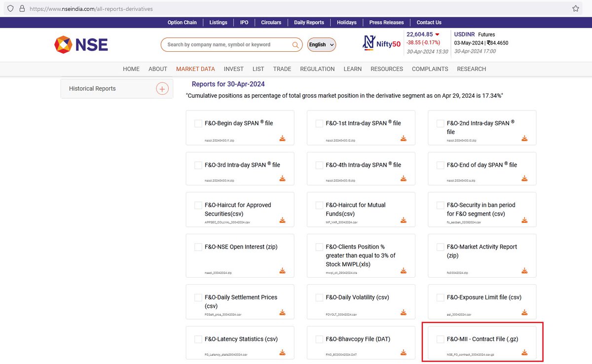
Task: Tick F&O-Haircut for Mutual Funds checkbox
Action: [319, 205]
